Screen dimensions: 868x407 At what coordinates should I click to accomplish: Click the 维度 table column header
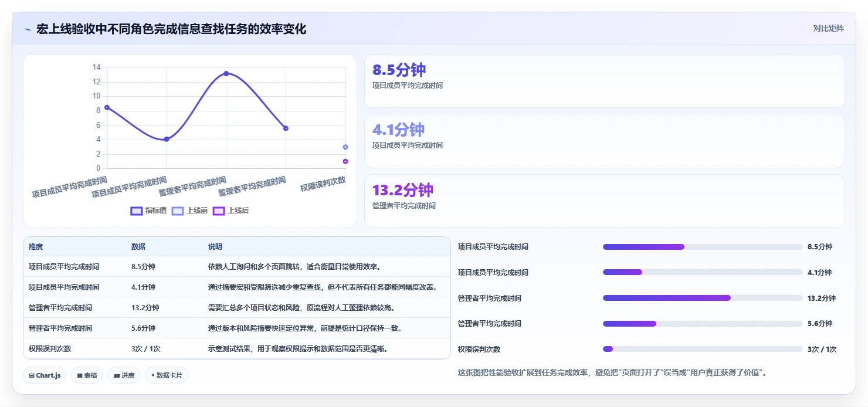[x=36, y=247]
